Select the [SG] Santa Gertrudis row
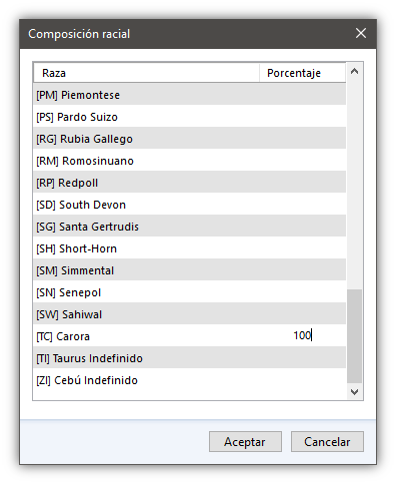 point(190,226)
